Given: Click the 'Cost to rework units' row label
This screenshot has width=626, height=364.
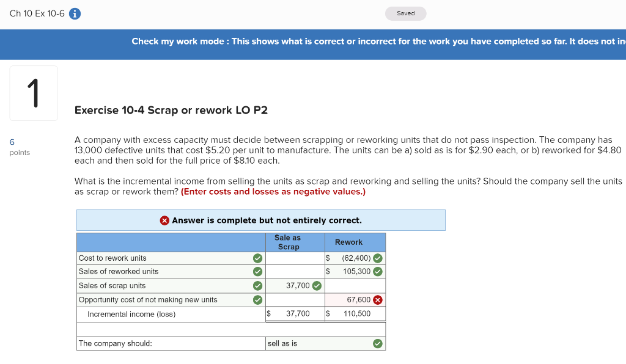Looking at the screenshot, I should (x=112, y=258).
